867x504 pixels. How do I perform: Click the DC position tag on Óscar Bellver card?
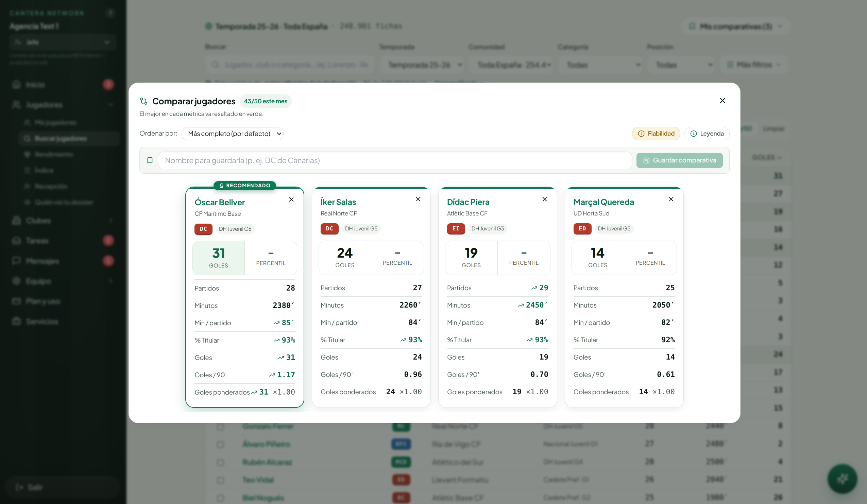(203, 229)
